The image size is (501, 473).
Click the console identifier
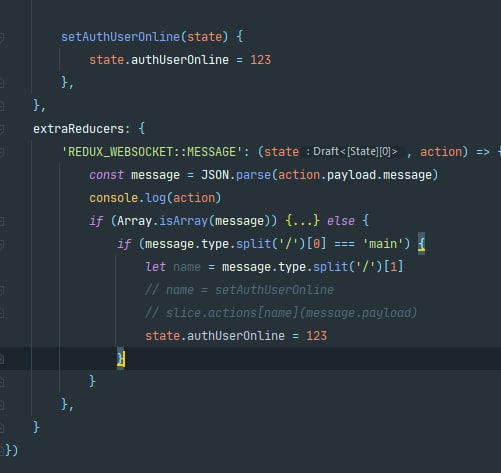(113, 198)
